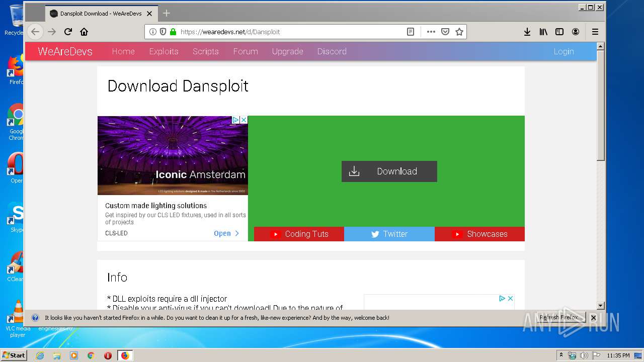Close the Dansploit Download tab

pos(149,14)
